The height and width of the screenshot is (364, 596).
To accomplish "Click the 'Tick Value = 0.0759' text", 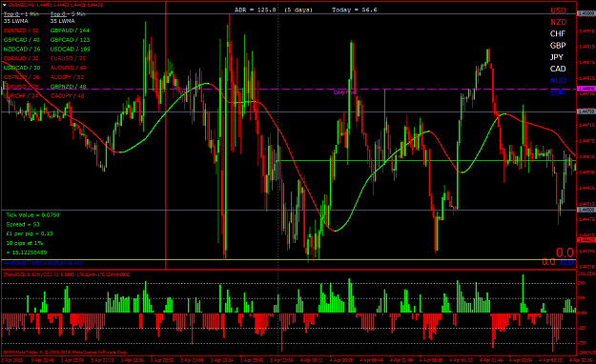I will tap(32, 215).
